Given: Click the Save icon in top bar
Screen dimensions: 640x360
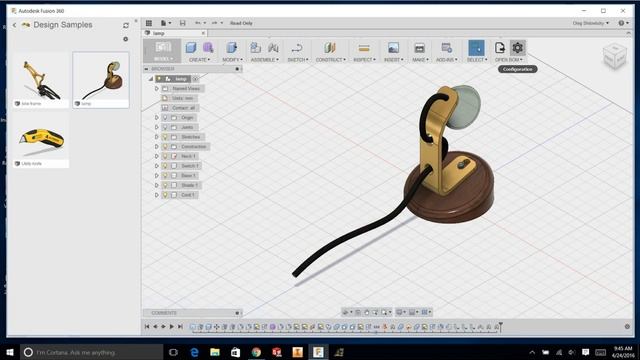Looking at the screenshot, I should tap(182, 23).
